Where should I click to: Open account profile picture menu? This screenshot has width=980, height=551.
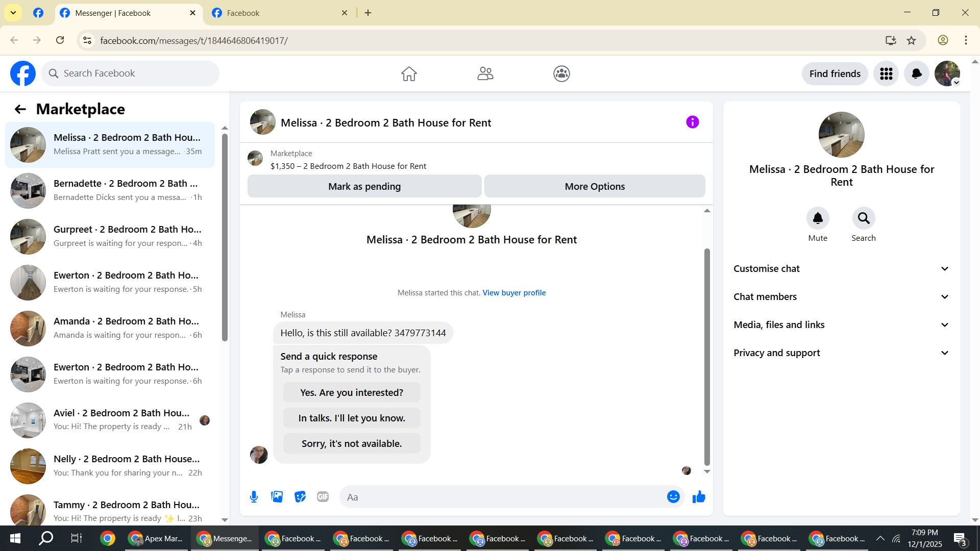pyautogui.click(x=947, y=74)
